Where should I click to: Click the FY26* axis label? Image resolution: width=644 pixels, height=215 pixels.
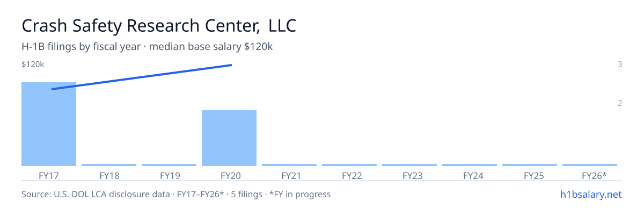click(594, 175)
